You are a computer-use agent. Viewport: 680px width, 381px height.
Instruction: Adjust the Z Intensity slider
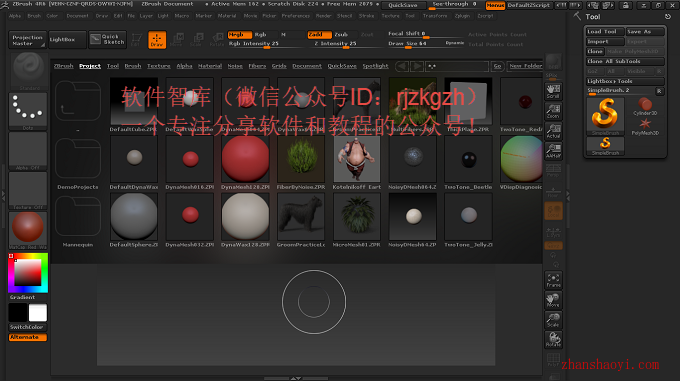pyautogui.click(x=346, y=44)
